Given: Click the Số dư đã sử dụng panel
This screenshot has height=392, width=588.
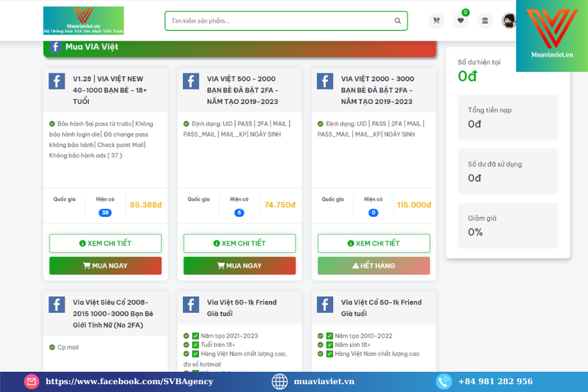Looking at the screenshot, I should (x=508, y=172).
